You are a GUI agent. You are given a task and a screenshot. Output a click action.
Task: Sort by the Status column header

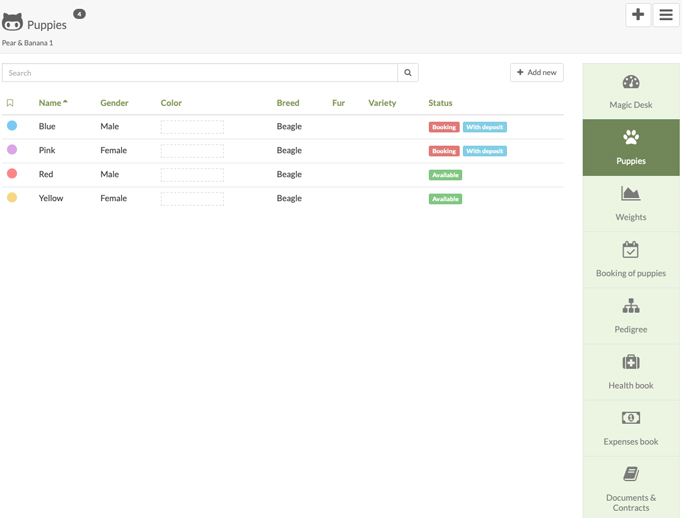pyautogui.click(x=440, y=103)
